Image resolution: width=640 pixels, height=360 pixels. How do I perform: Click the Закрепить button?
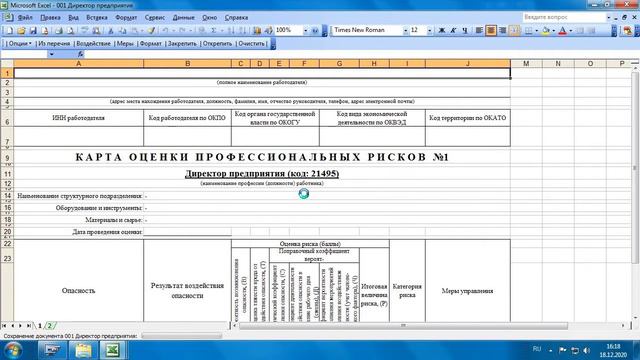pos(182,44)
